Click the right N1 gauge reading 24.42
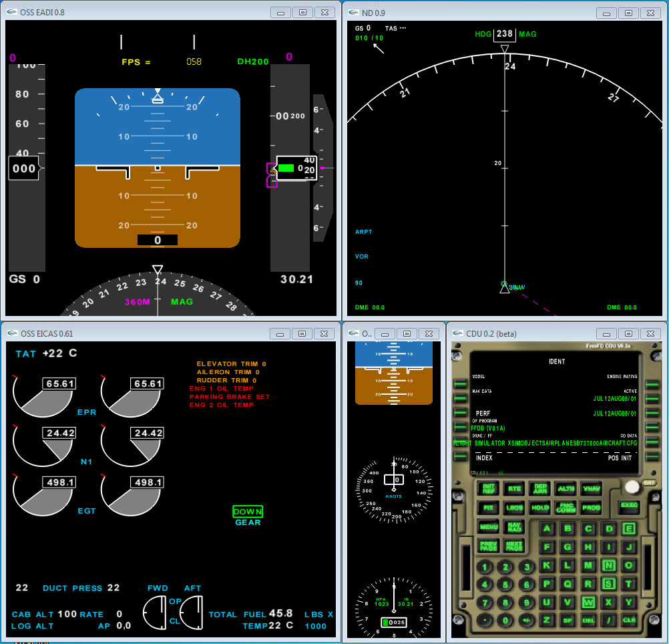The image size is (669, 644). 132,446
